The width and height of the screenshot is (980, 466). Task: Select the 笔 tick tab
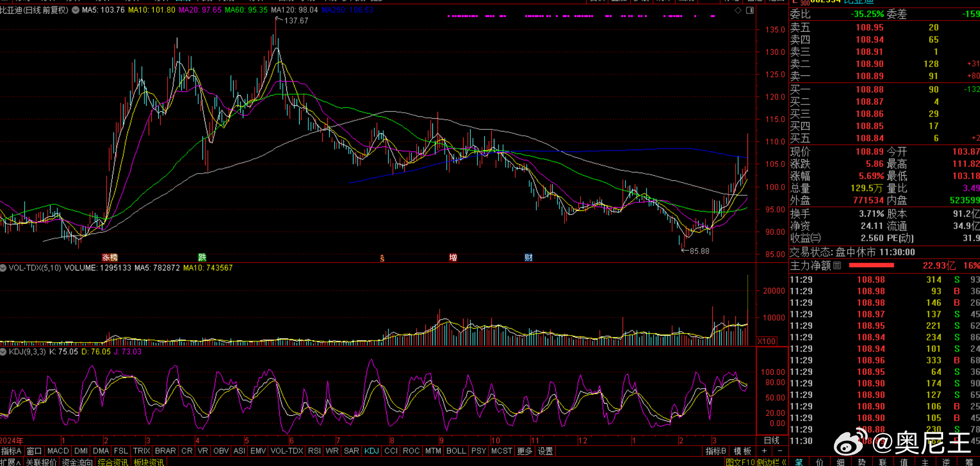click(x=799, y=462)
